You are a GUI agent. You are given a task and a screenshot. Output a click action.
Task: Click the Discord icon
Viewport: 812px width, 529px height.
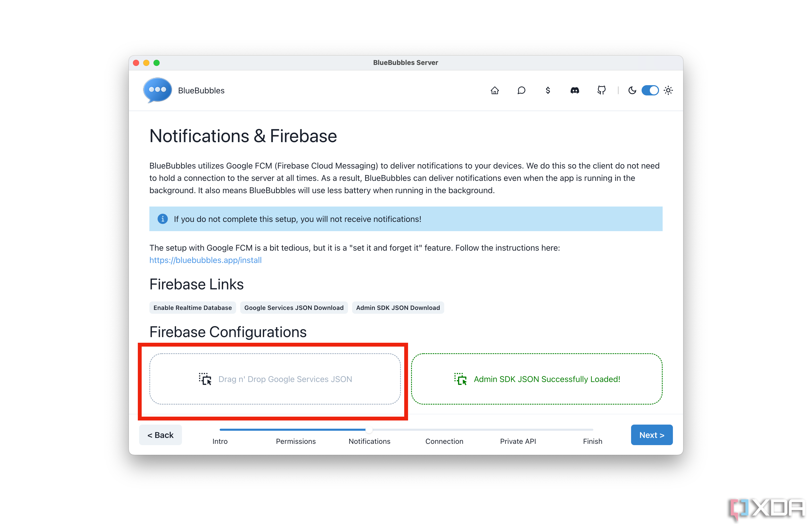pos(574,91)
